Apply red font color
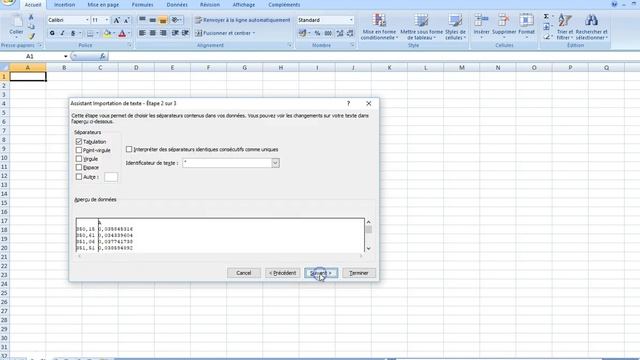This screenshot has width=640, height=360. pyautogui.click(x=122, y=33)
